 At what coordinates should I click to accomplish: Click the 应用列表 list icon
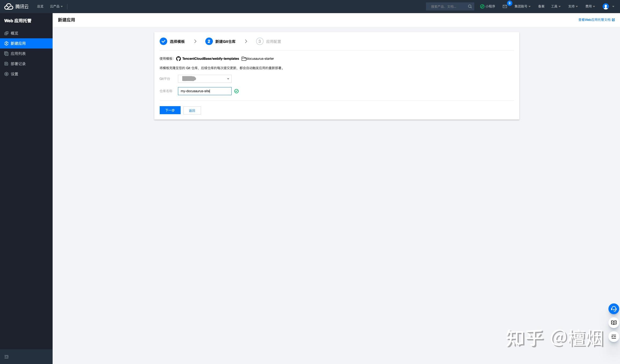coord(6,54)
